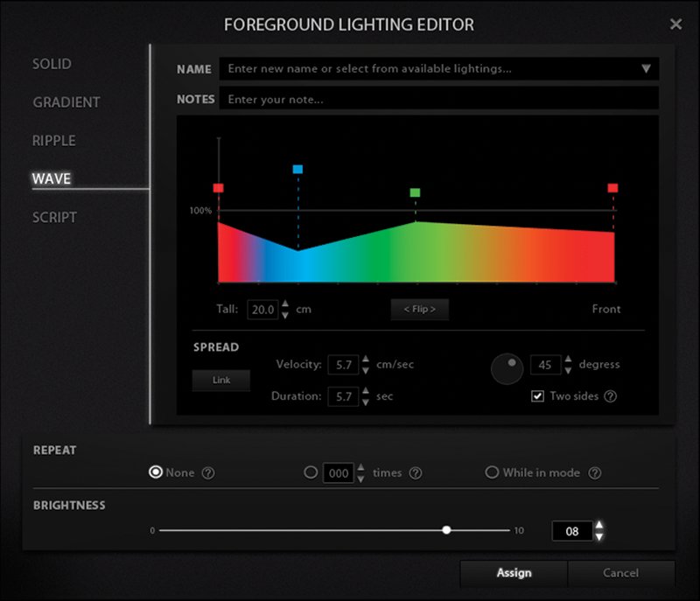Click the Notes input field
Viewport: 700px width, 601px height.
[437, 100]
